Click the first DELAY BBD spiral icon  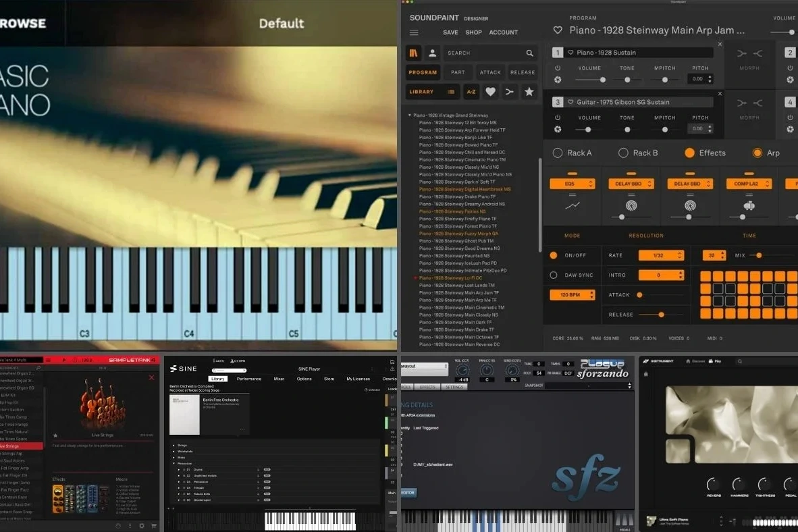(x=631, y=206)
